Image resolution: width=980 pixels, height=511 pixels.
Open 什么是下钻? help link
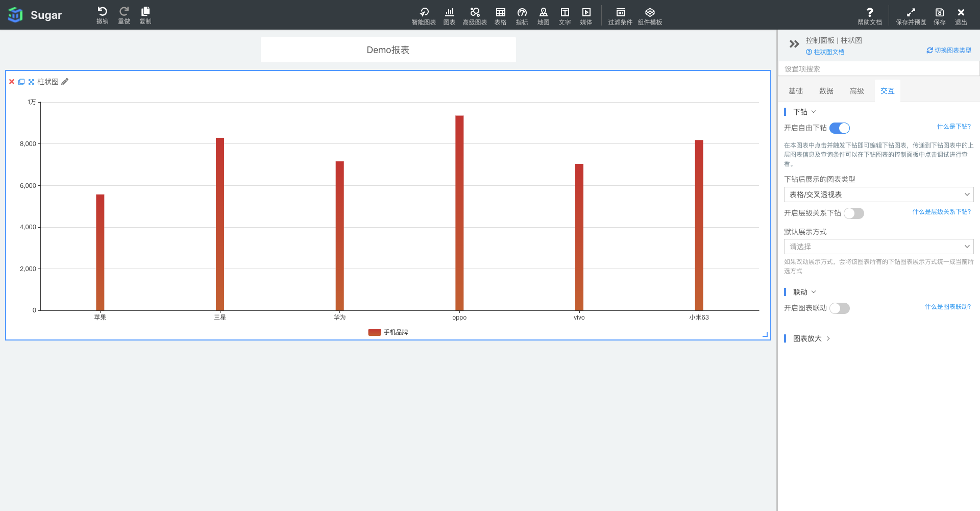coord(954,127)
